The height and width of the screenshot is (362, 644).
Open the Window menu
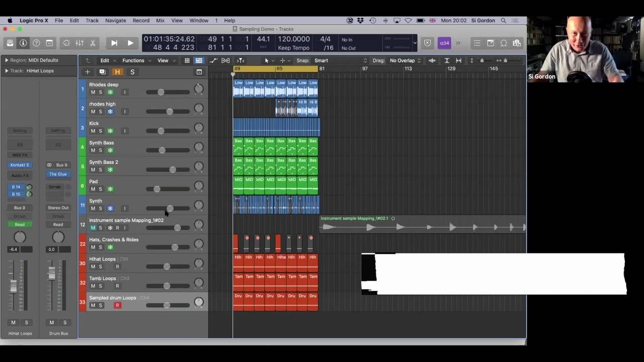coord(199,21)
